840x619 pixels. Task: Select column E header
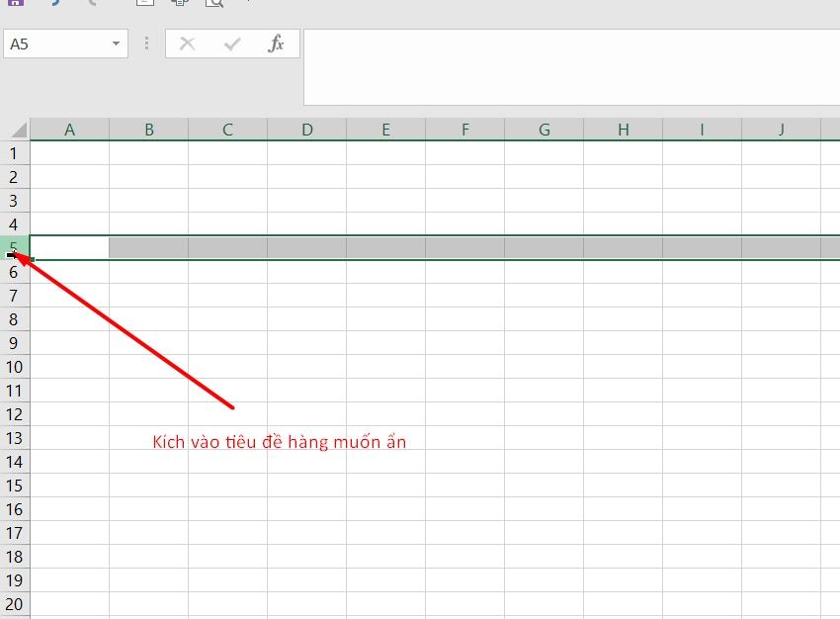pos(385,130)
